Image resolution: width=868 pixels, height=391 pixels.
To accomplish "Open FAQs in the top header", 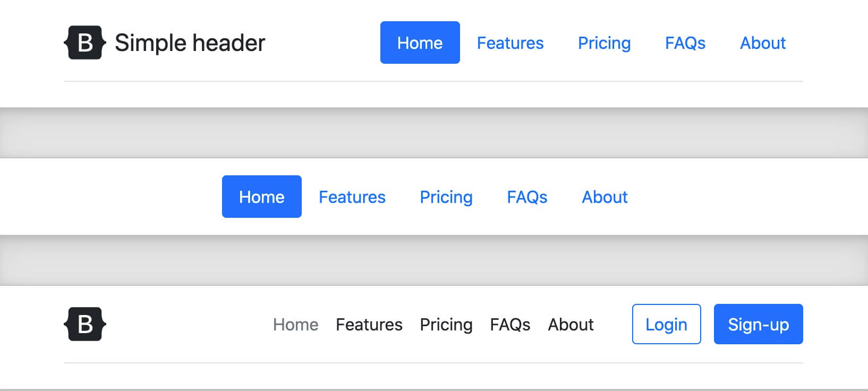I will click(x=685, y=42).
